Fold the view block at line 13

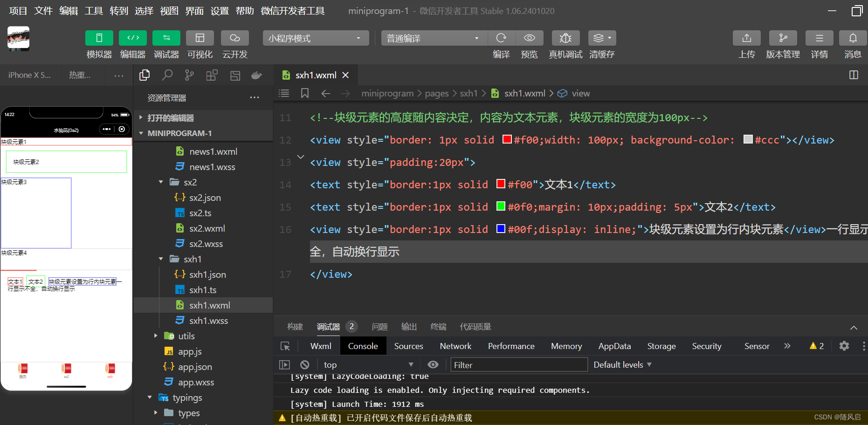click(x=301, y=157)
